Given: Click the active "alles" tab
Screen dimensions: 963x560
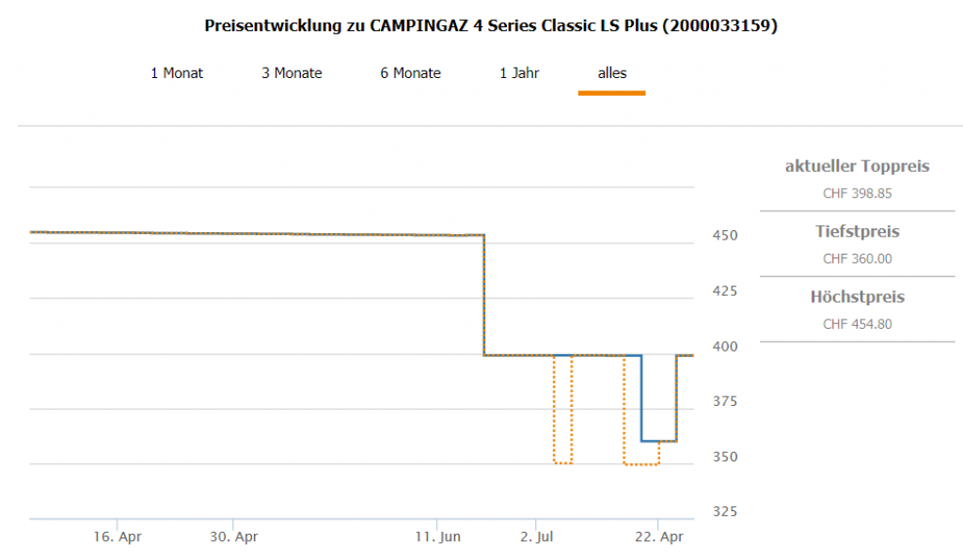Looking at the screenshot, I should tap(611, 73).
